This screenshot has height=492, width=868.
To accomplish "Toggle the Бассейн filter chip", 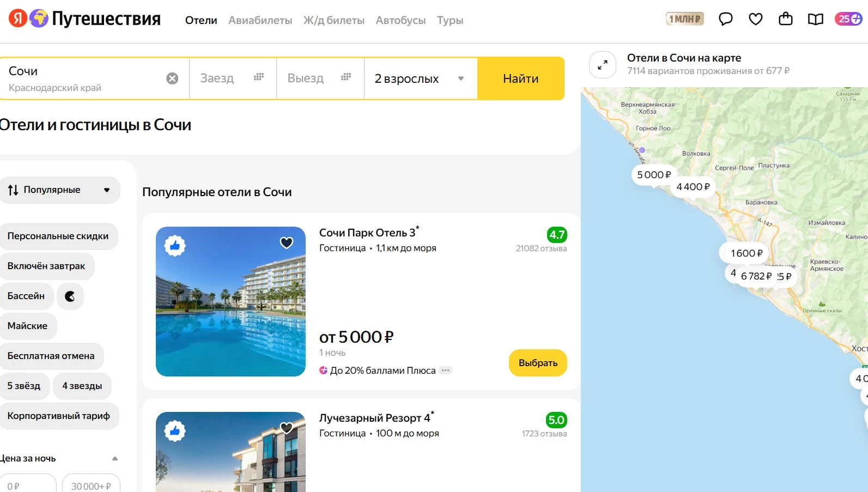I will coord(26,296).
